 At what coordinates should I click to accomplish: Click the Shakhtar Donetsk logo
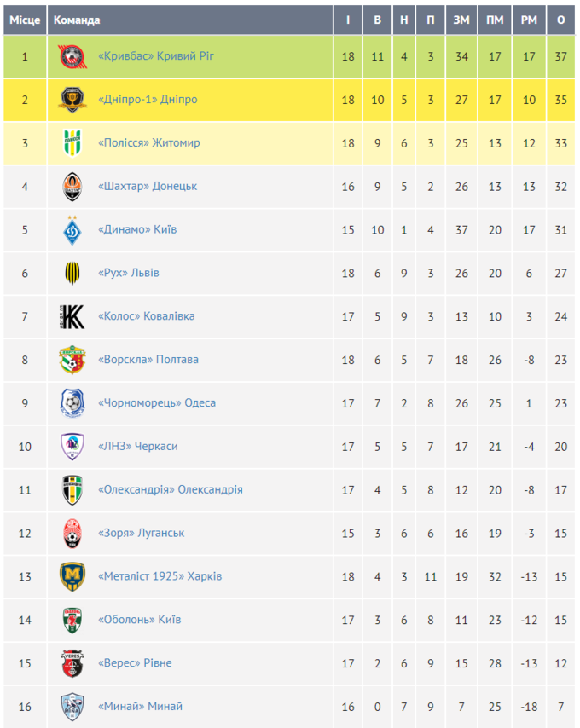point(72,187)
